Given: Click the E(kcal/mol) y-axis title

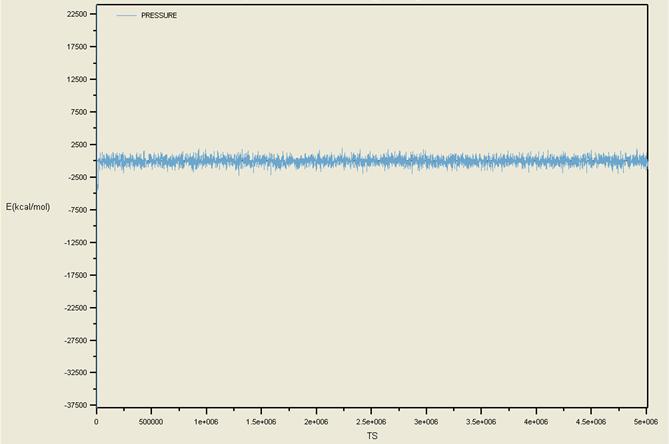Looking at the screenshot, I should tap(28, 207).
